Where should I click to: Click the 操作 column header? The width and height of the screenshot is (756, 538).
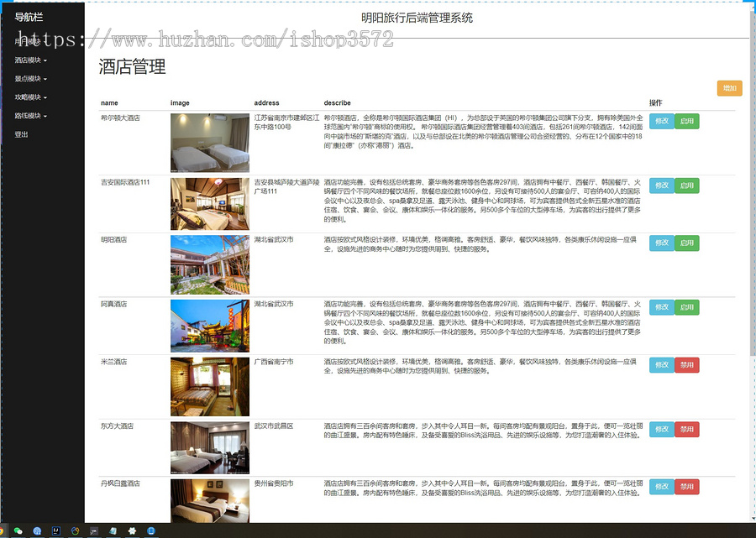click(x=656, y=102)
